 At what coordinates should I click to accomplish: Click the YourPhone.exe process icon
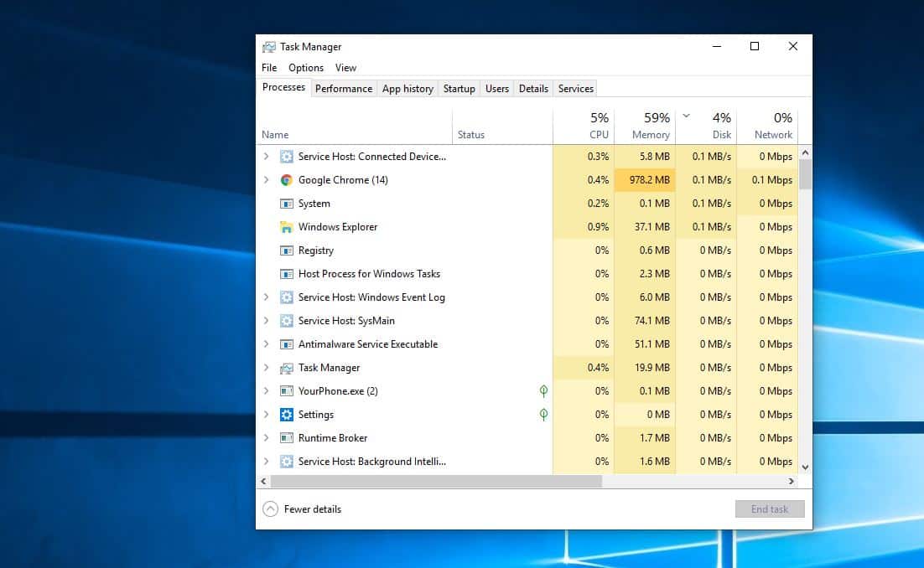click(x=287, y=391)
